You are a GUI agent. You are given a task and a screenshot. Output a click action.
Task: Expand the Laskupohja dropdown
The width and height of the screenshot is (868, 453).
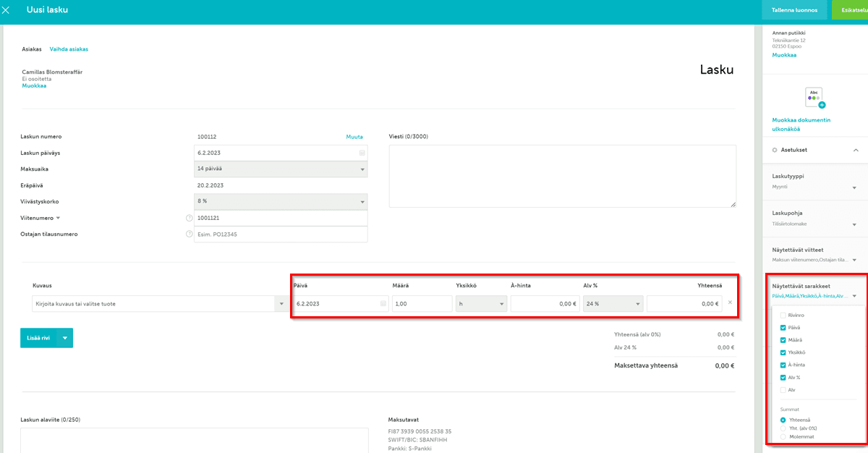point(854,224)
